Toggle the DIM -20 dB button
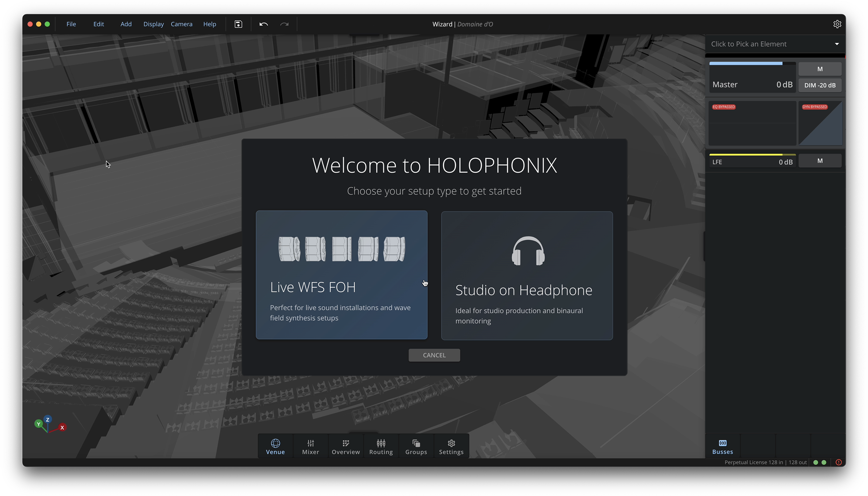Viewport: 868px width, 496px height. [820, 85]
